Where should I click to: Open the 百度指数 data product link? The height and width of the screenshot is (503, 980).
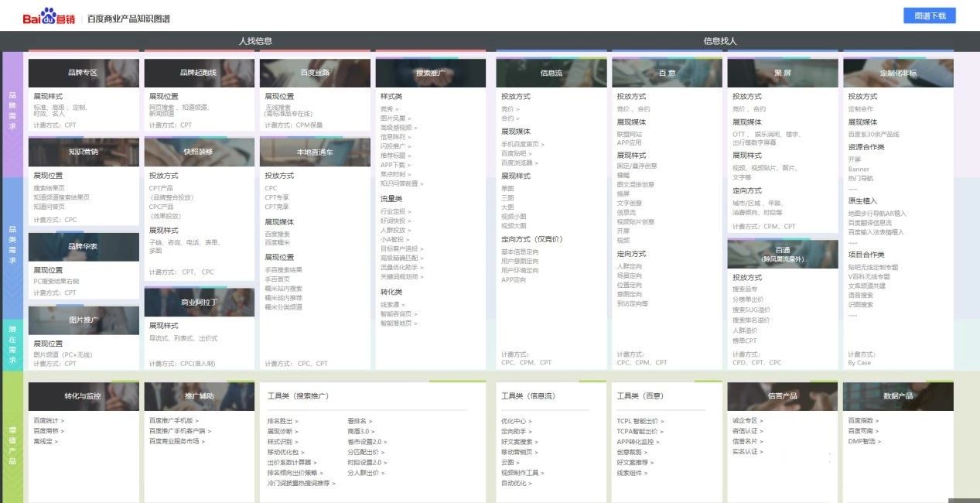[864, 421]
